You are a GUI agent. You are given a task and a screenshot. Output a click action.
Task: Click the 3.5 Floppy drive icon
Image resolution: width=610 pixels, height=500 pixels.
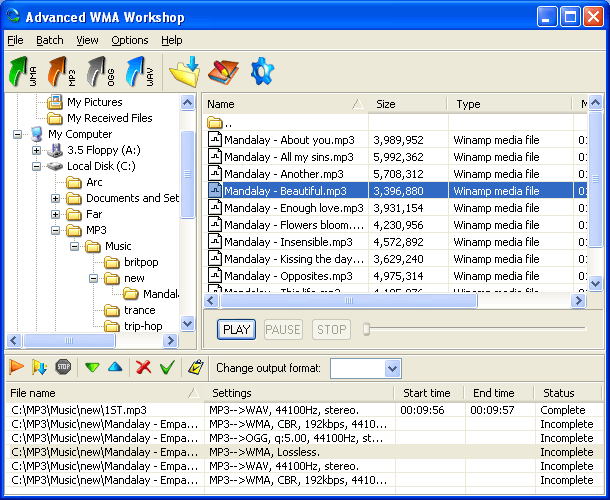pyautogui.click(x=55, y=150)
